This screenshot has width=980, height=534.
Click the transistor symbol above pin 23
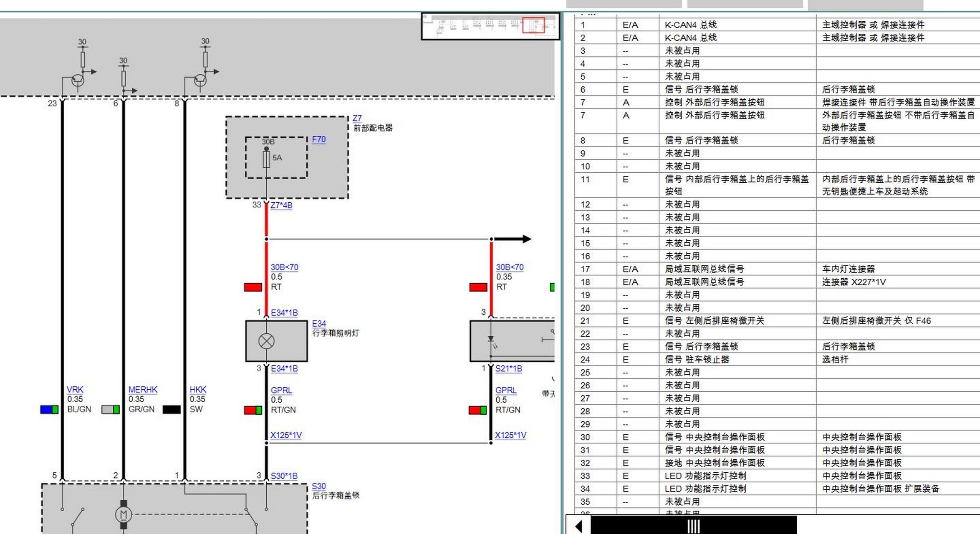[x=78, y=80]
